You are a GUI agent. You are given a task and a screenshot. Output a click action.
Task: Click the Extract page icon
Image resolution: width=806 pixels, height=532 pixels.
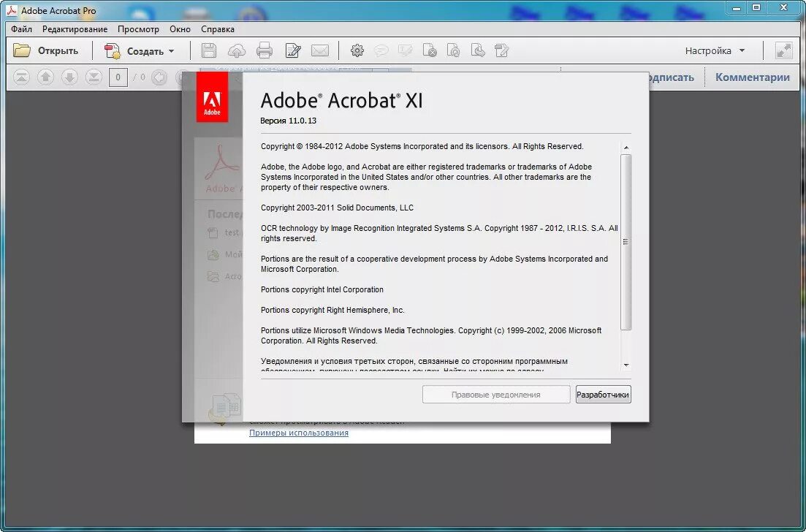pos(478,50)
